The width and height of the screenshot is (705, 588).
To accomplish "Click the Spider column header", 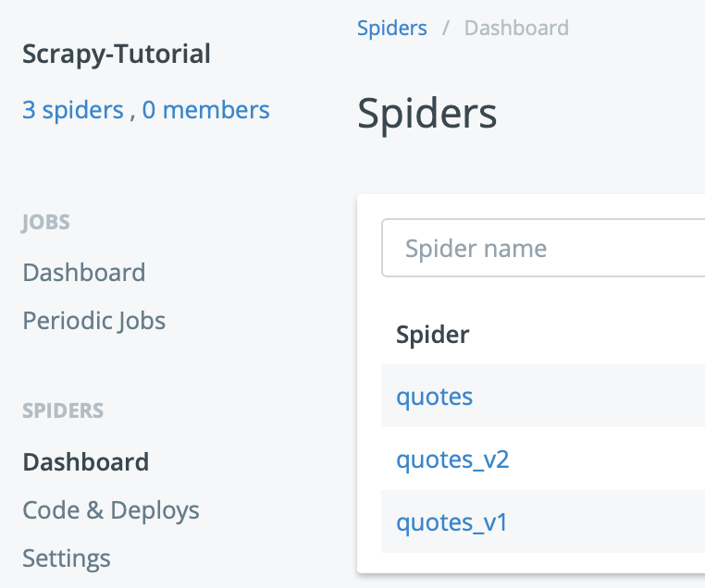I will click(433, 335).
